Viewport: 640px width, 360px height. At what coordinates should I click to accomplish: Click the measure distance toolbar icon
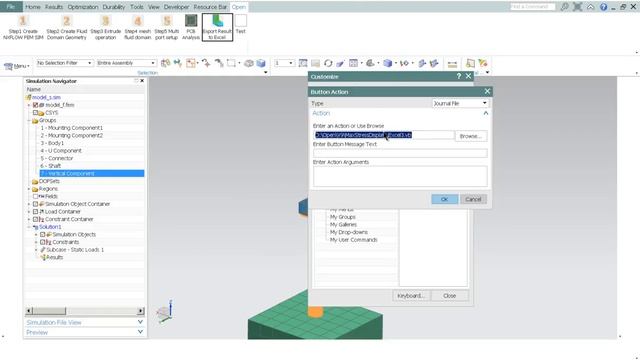tap(452, 64)
